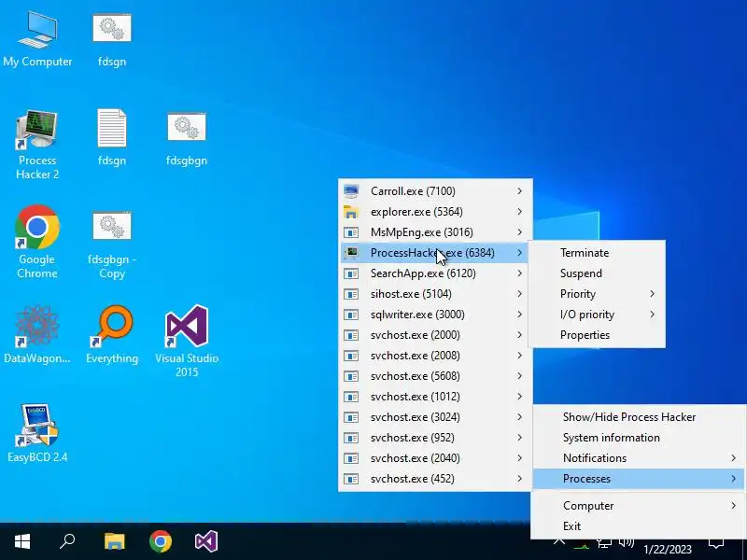Select svchost.exe (2000) in process list
This screenshot has height=560, width=747.
[x=435, y=335]
